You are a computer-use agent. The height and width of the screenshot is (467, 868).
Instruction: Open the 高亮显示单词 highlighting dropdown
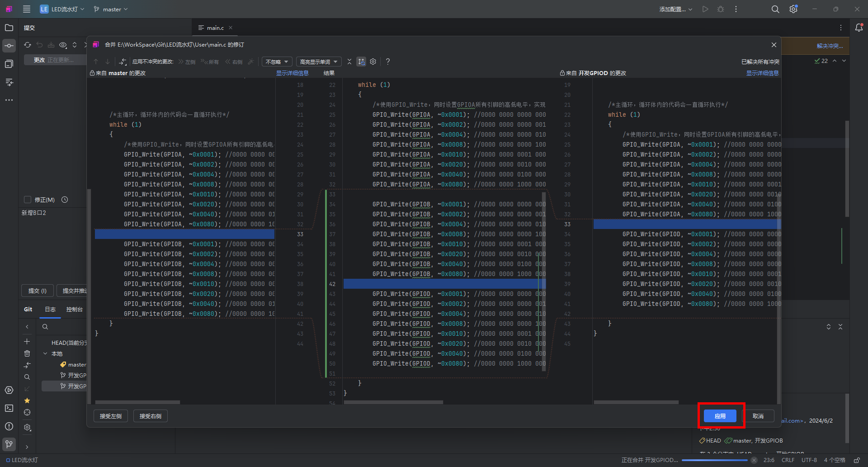click(x=318, y=62)
